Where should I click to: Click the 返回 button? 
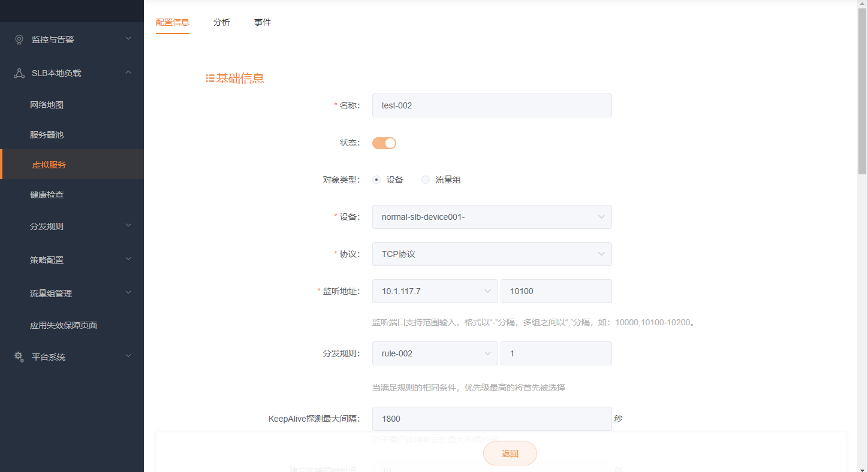(x=510, y=453)
